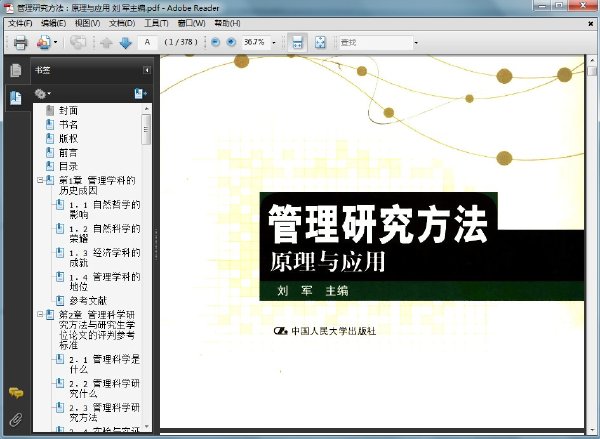Click bookmark icon beside 封面

point(50,111)
